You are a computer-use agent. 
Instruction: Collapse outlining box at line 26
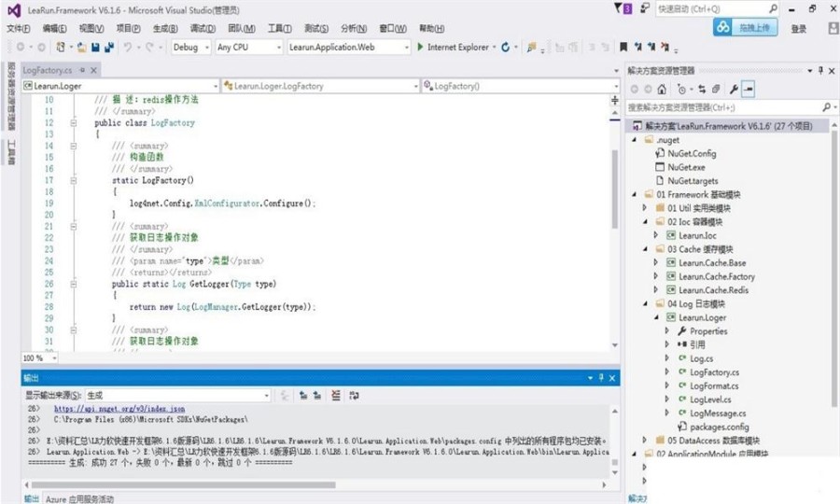coord(74,284)
